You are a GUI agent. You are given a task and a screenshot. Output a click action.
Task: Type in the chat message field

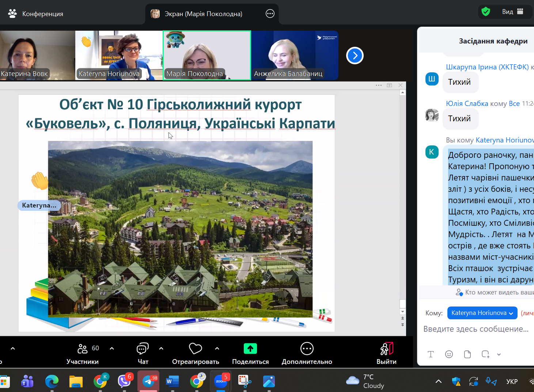click(x=476, y=329)
